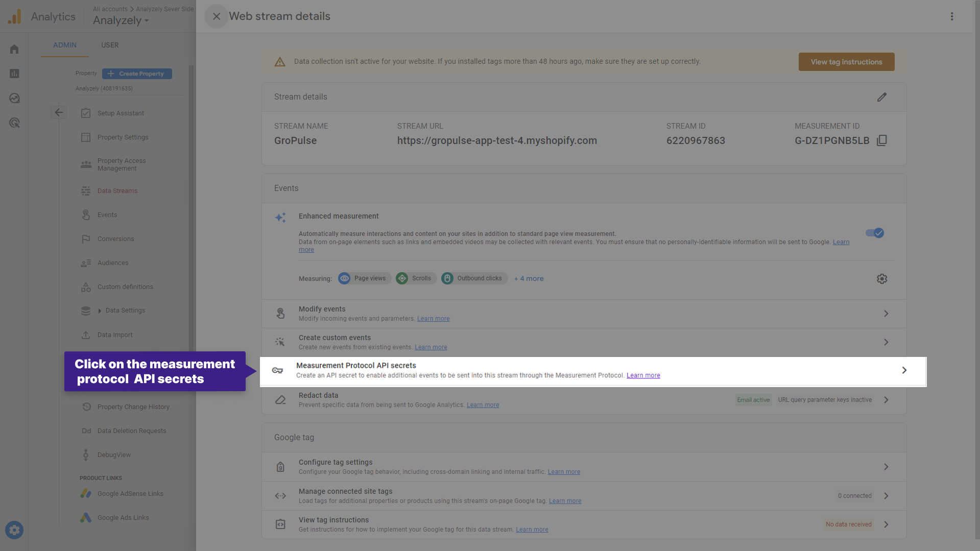Image resolution: width=980 pixels, height=551 pixels.
Task: Open Learn more link for Measurement Protocol
Action: click(x=643, y=375)
